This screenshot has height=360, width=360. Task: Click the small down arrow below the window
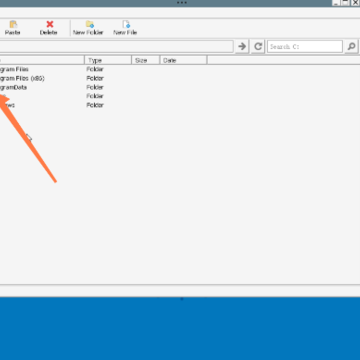click(x=182, y=299)
